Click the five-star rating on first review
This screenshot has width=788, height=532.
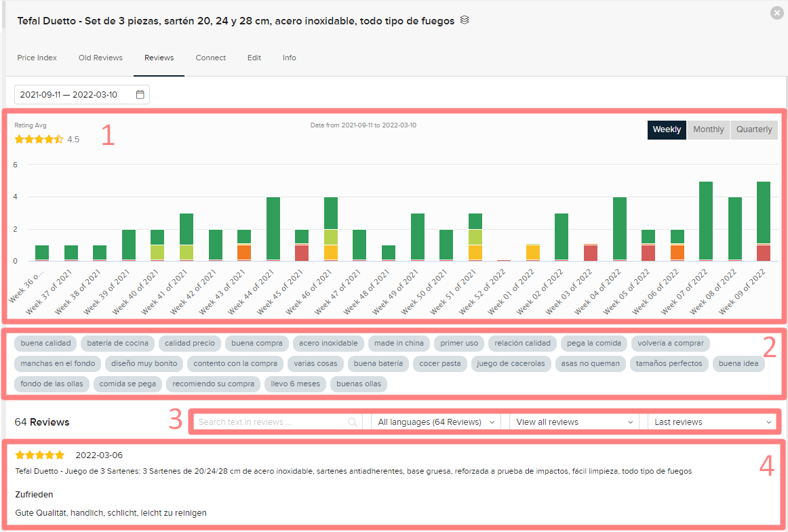39,455
